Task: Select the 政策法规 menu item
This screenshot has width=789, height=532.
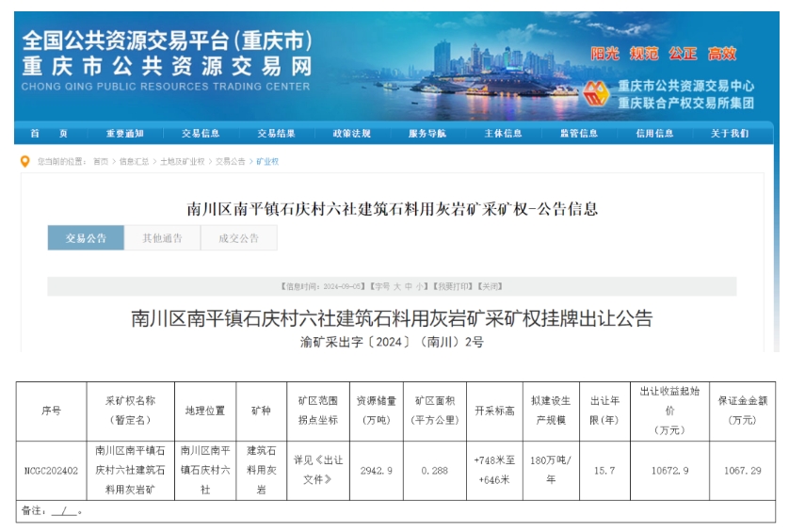Action: coord(352,134)
